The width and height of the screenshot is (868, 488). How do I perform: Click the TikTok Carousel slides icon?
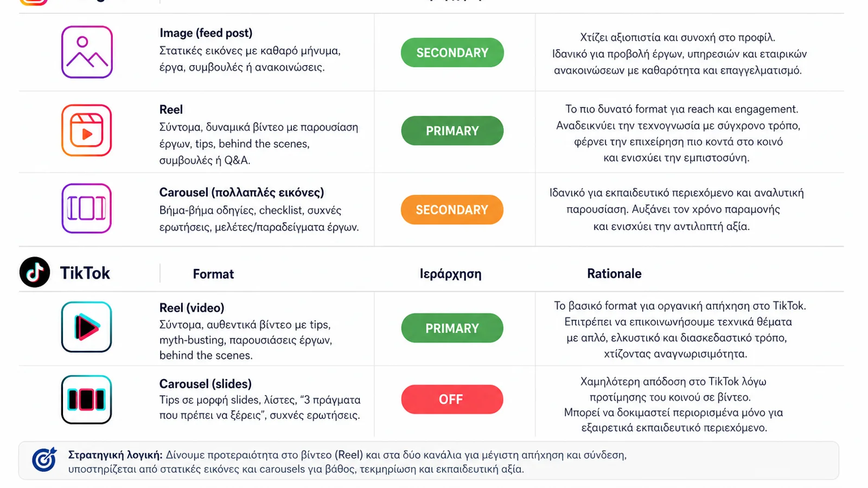point(87,400)
